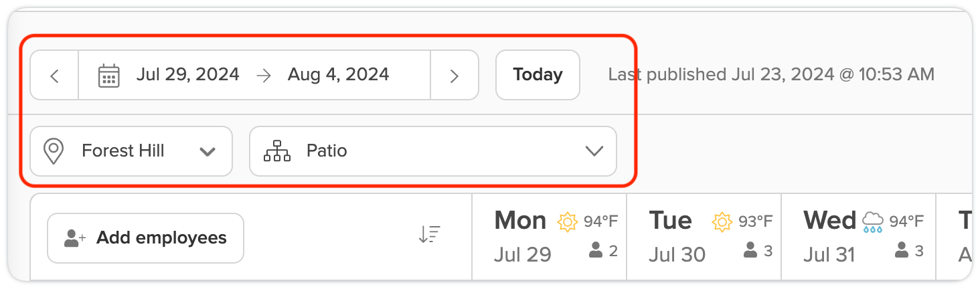Click the sunny weather icon on Monday
The width and height of the screenshot is (980, 289).
(567, 221)
